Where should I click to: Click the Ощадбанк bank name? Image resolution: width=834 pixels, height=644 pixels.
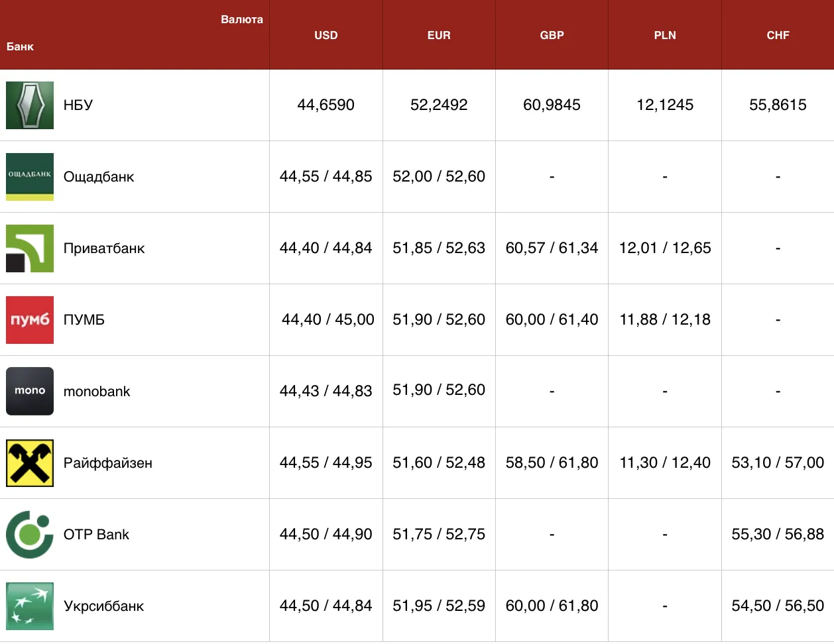(99, 177)
